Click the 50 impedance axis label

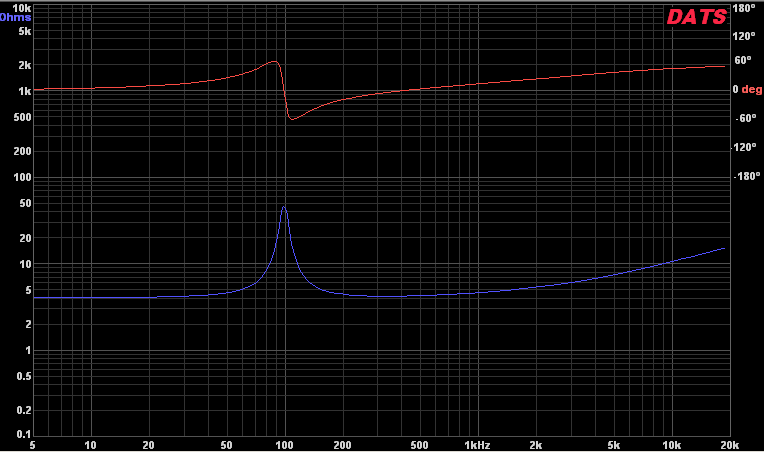(25, 203)
